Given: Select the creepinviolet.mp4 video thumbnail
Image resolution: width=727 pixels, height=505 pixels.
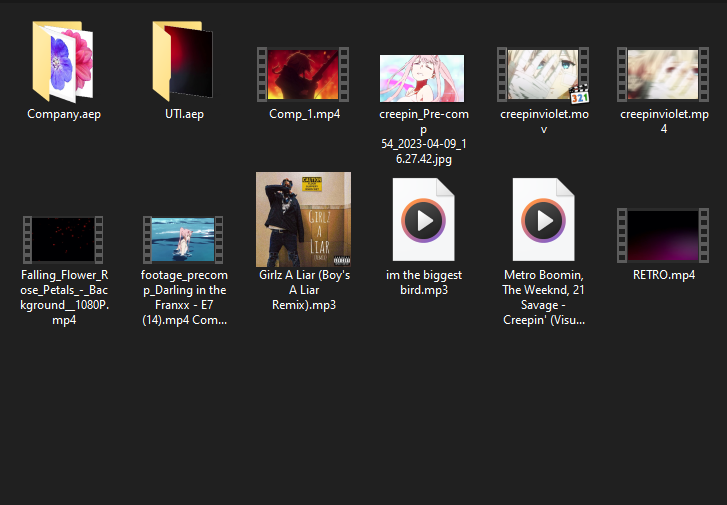Looking at the screenshot, I should click(x=663, y=74).
